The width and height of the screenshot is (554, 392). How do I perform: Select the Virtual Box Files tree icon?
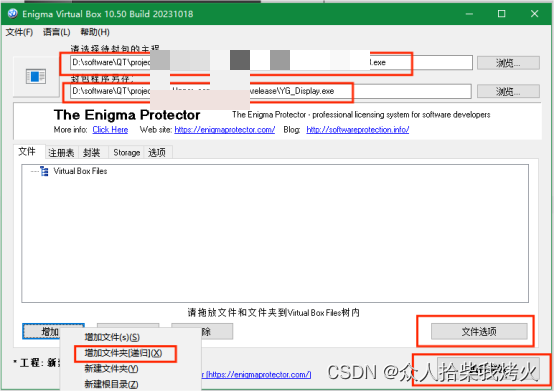point(44,171)
